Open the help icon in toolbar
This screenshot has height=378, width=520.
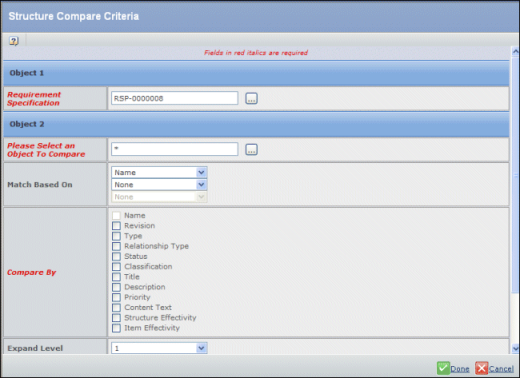[14, 41]
